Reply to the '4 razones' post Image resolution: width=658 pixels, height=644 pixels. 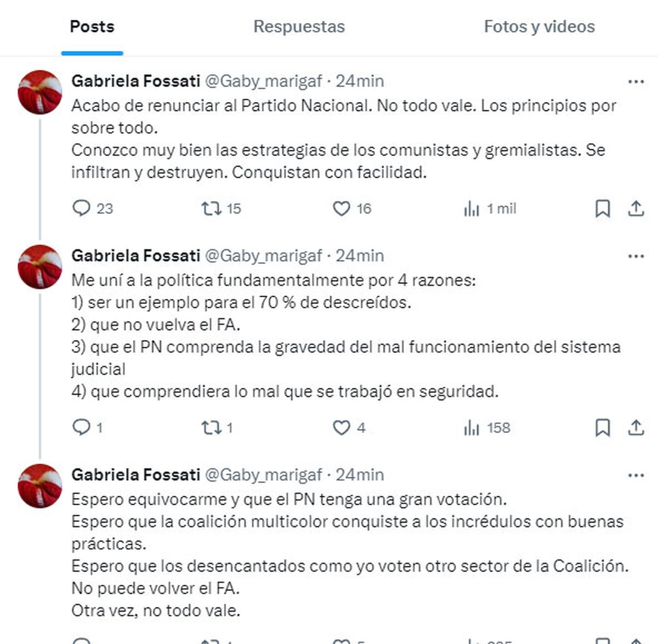coord(81,427)
